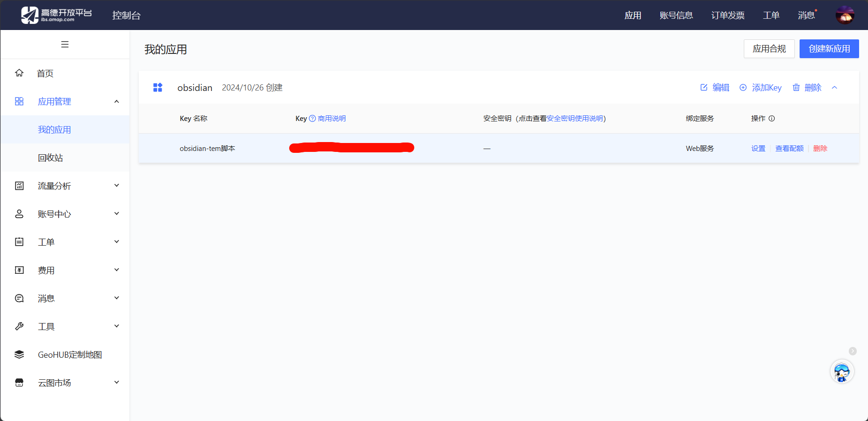Click the small arrow above the assistant

pos(853,351)
